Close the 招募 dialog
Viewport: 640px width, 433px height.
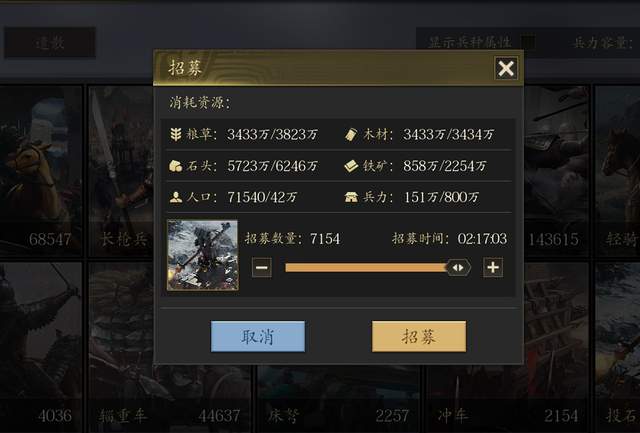pyautogui.click(x=506, y=68)
